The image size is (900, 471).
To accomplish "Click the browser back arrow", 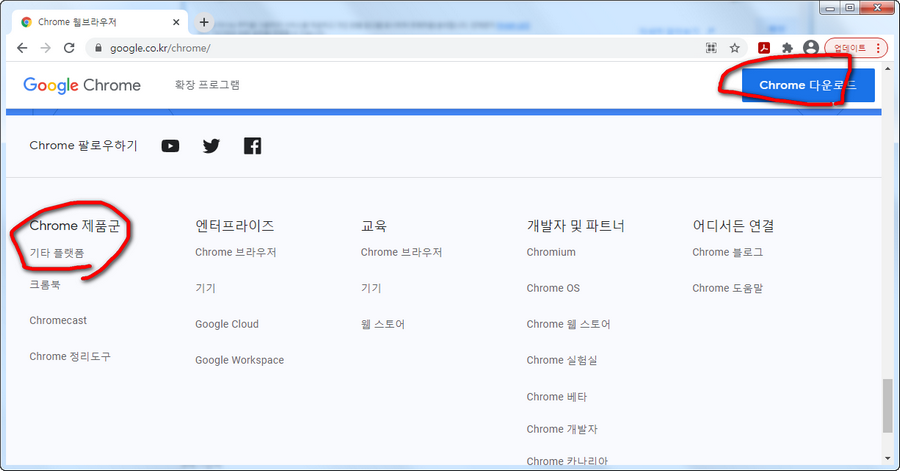I will [x=22, y=48].
